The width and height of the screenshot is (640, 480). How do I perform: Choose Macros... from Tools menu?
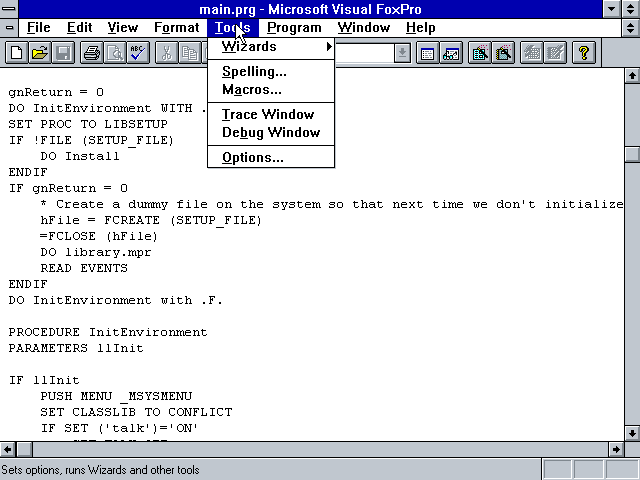271,90
